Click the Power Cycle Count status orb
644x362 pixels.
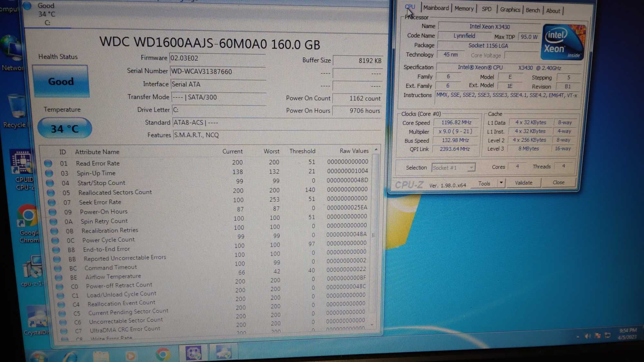coord(55,240)
